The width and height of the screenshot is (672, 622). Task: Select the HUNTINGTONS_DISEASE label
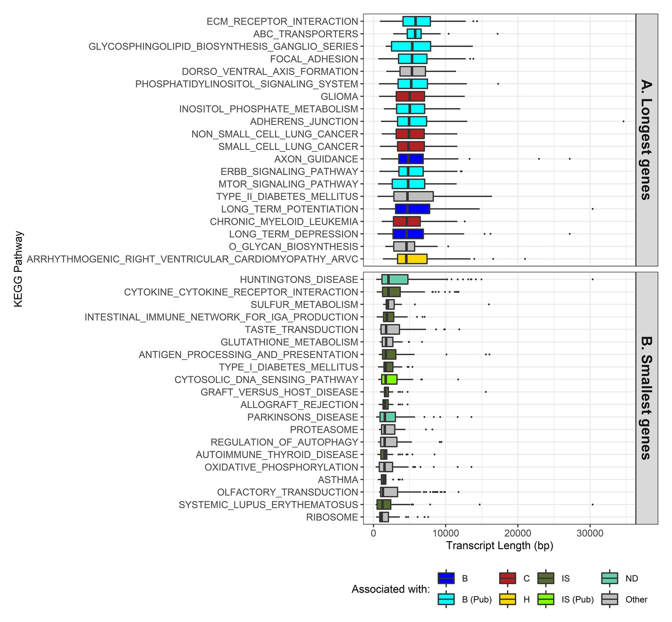299,280
